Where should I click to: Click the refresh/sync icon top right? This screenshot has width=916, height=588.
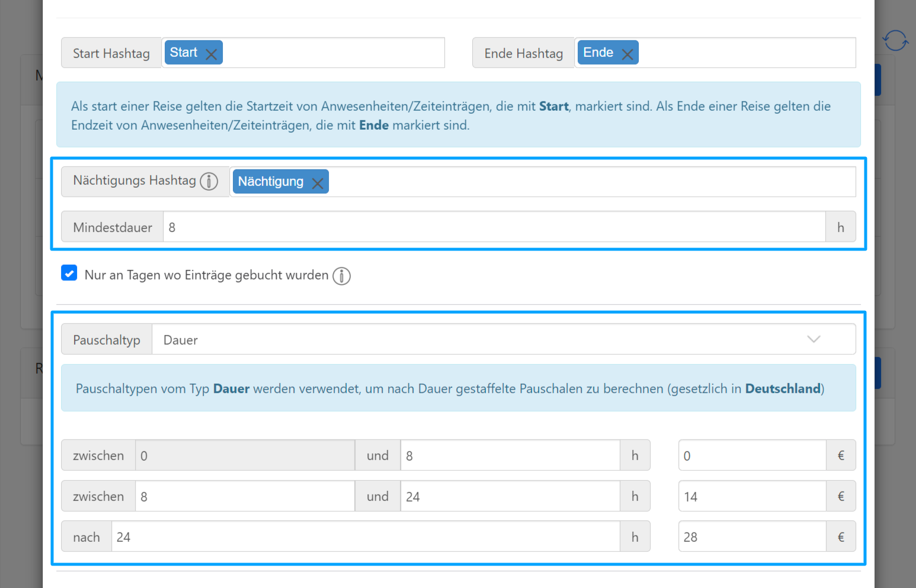895,40
